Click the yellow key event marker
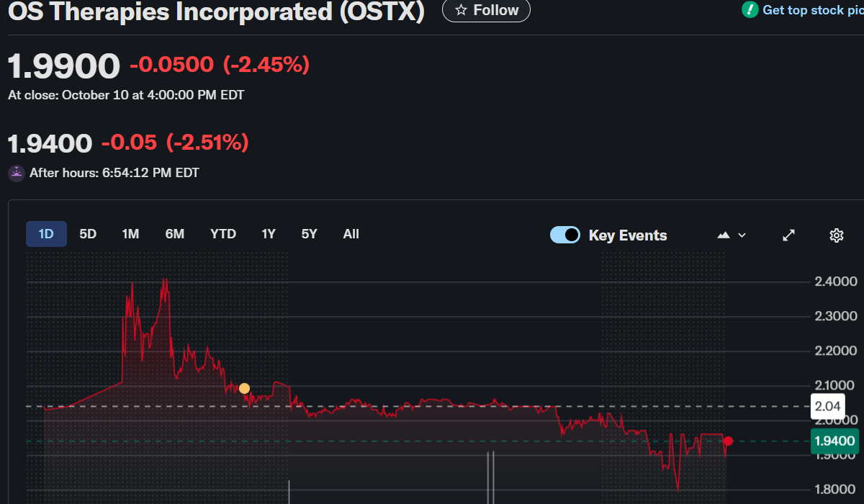 click(x=244, y=389)
